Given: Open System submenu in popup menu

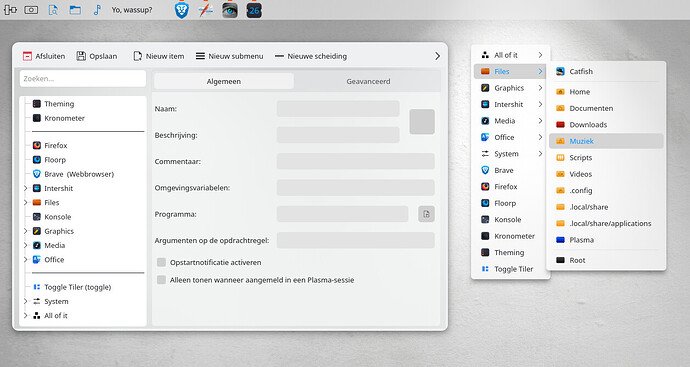Looking at the screenshot, I should click(510, 154).
